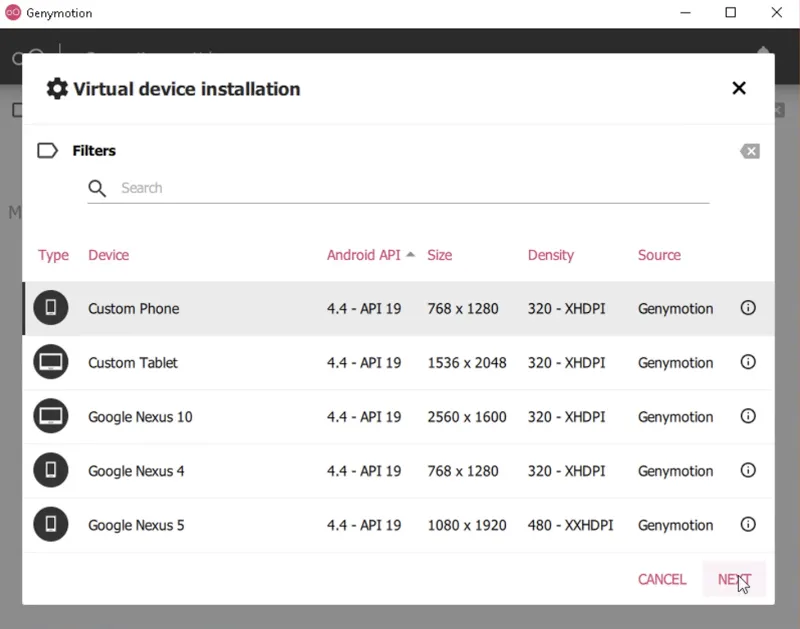Select the Google Nexus 4 device name
The height and width of the screenshot is (629, 800).
[136, 471]
